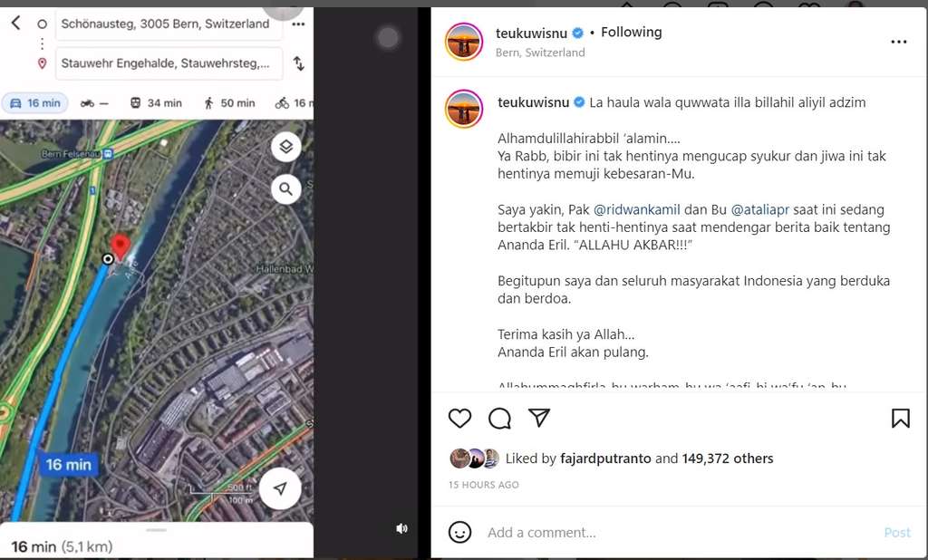Image resolution: width=928 pixels, height=560 pixels.
Task: Open the @ridwankamil mention link
Action: pos(637,209)
